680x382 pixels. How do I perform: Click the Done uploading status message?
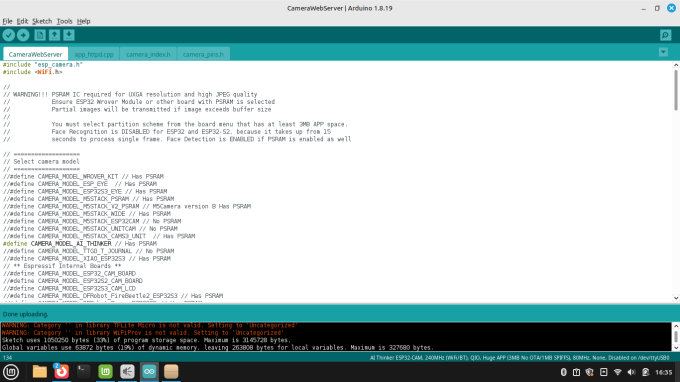[x=25, y=314]
